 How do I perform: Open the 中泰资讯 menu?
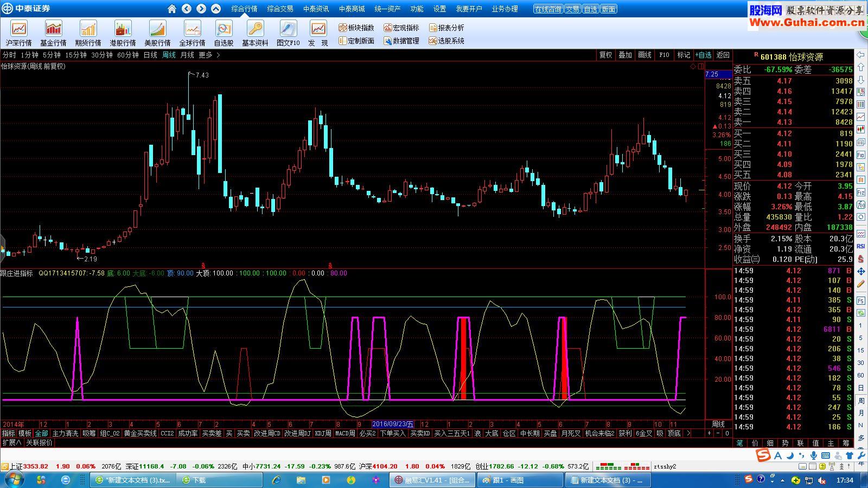coord(316,9)
